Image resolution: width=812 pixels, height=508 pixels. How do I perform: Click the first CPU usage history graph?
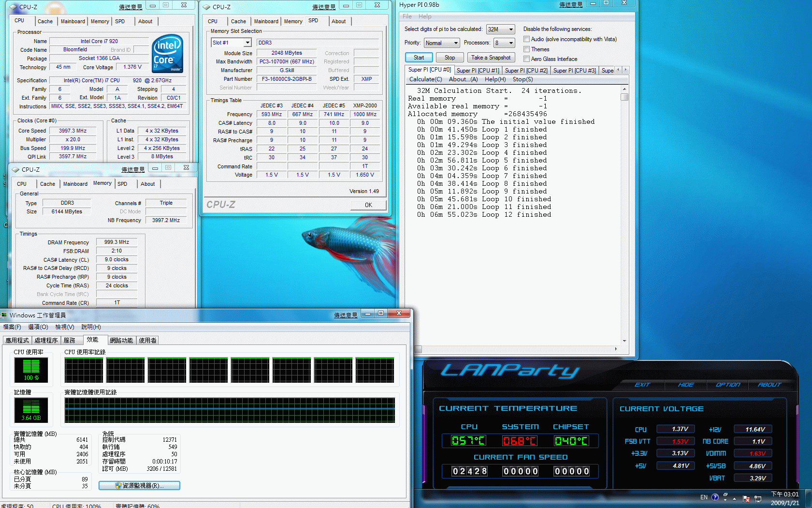tap(84, 370)
